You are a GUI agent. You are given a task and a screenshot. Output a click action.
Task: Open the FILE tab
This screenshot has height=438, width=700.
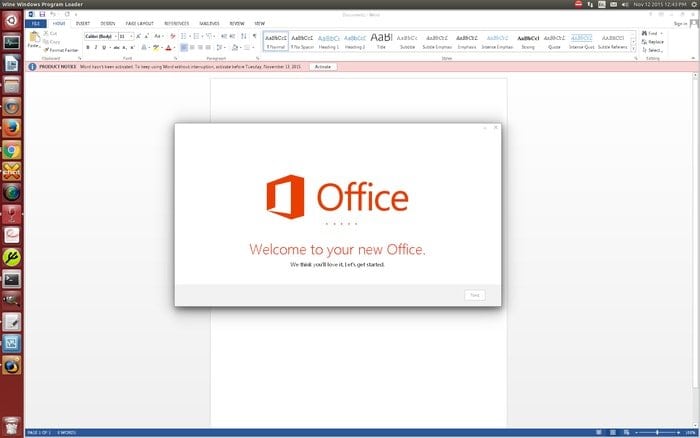tap(36, 23)
